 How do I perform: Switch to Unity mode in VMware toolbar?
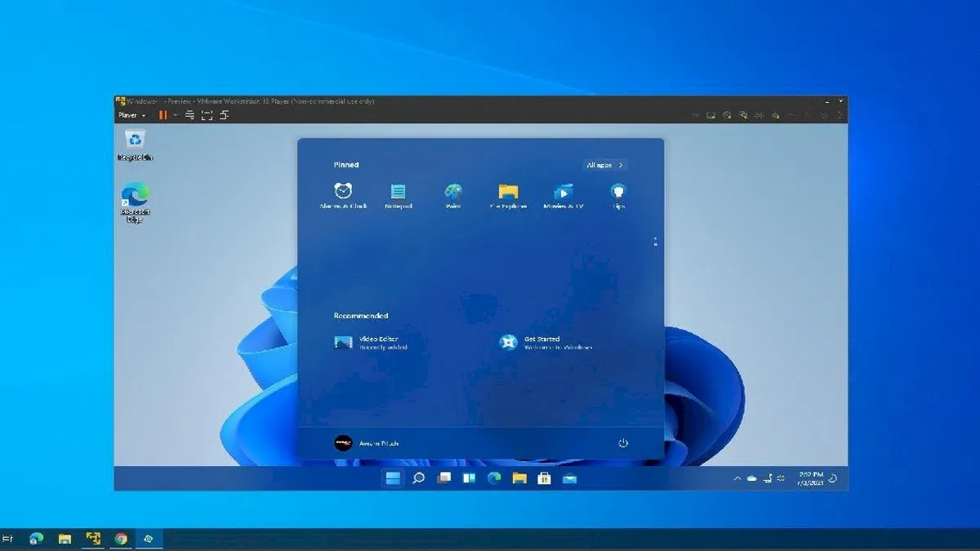pyautogui.click(x=224, y=115)
